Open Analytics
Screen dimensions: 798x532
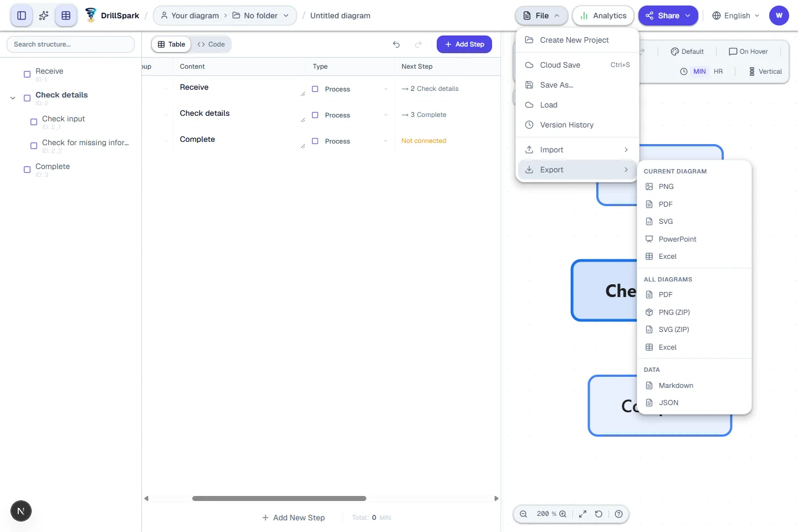click(x=603, y=16)
